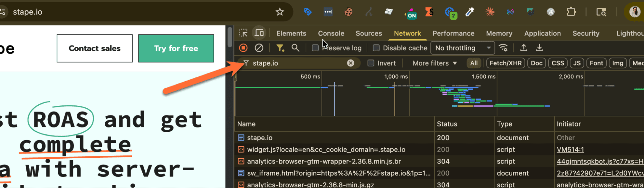Select the analytics-browser-gtm-wrapper-2.36.8.min.js.br request
Viewport: 644px width, 188px height.
pos(439,161)
